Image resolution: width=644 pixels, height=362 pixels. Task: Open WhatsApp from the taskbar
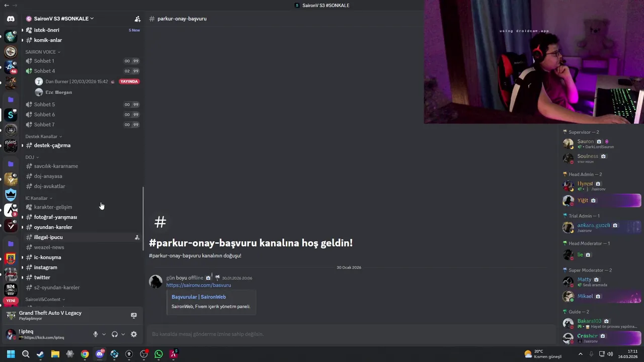click(x=158, y=354)
